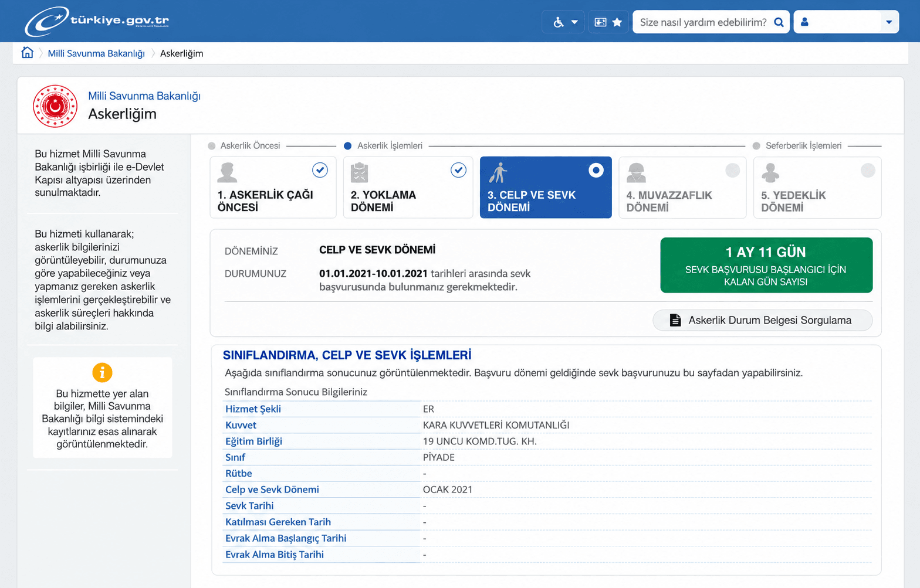Viewport: 920px width, 588px height.
Task: Open the 3. Celp ve Sevk Dönemi tab
Action: pos(546,188)
